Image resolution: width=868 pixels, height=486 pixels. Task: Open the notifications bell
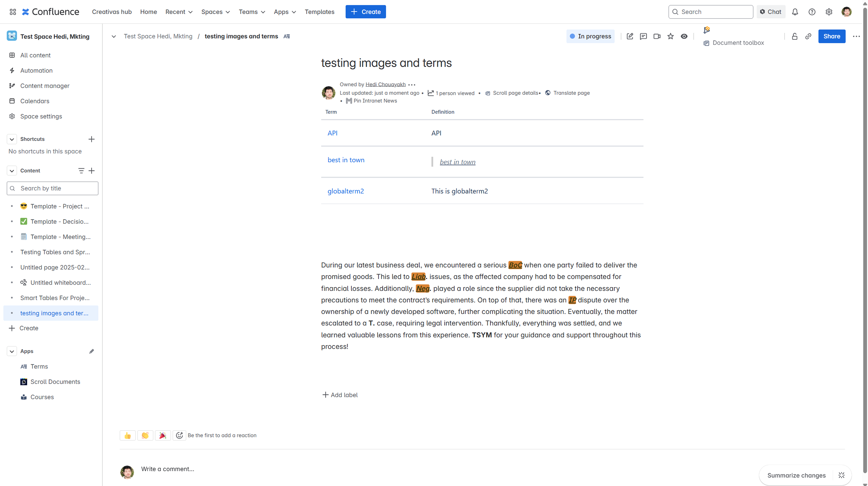pyautogui.click(x=795, y=12)
